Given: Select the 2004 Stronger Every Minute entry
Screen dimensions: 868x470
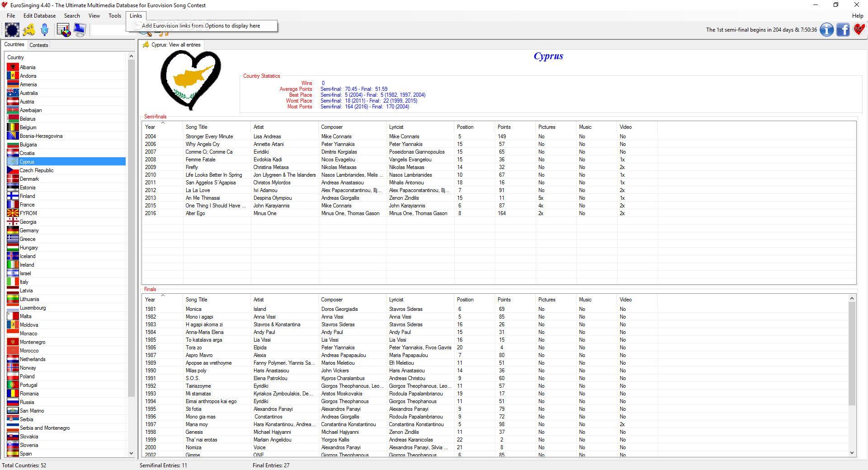Looking at the screenshot, I should pos(499,136).
